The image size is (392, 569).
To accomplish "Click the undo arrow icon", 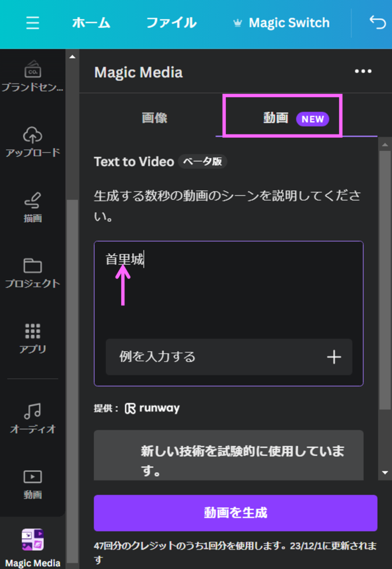I will [x=378, y=22].
